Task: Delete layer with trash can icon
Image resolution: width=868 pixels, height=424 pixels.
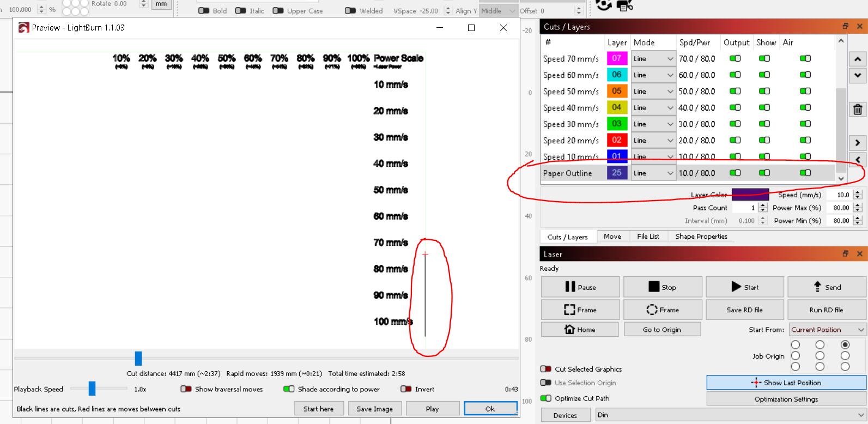Action: pyautogui.click(x=857, y=110)
